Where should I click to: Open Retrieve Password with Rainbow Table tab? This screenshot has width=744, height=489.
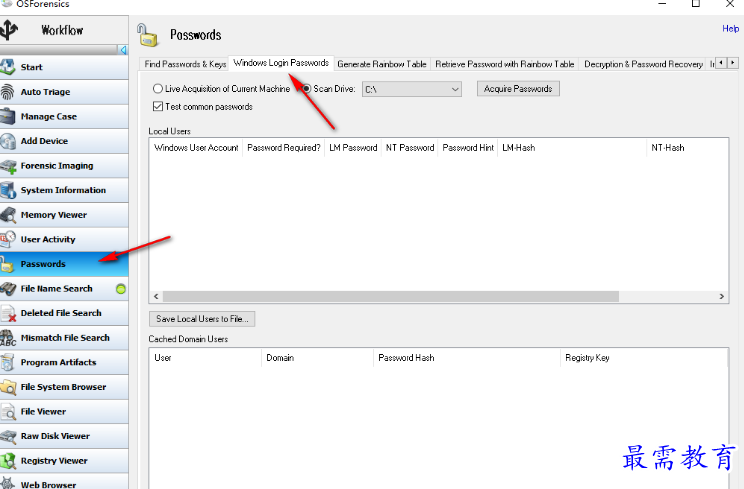tap(504, 64)
